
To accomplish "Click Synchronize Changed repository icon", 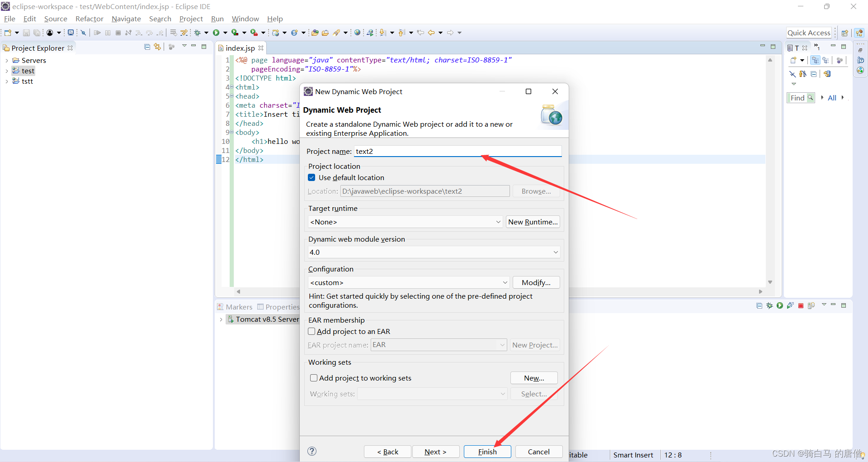I will tap(827, 74).
